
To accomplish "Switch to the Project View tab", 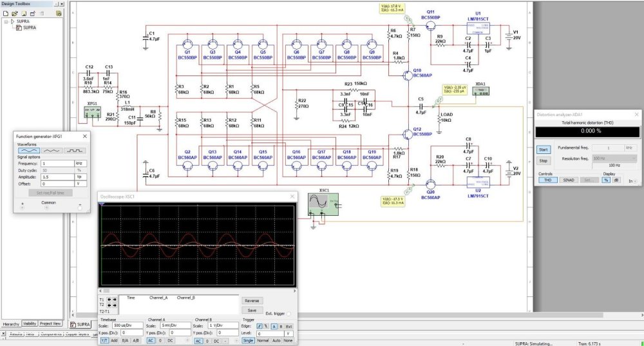I will tap(50, 323).
